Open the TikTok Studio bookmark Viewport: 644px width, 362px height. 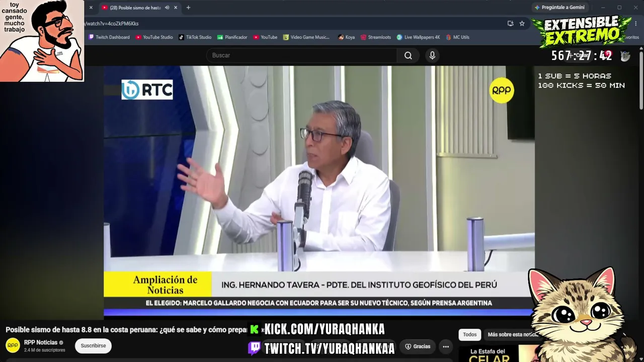pos(195,37)
